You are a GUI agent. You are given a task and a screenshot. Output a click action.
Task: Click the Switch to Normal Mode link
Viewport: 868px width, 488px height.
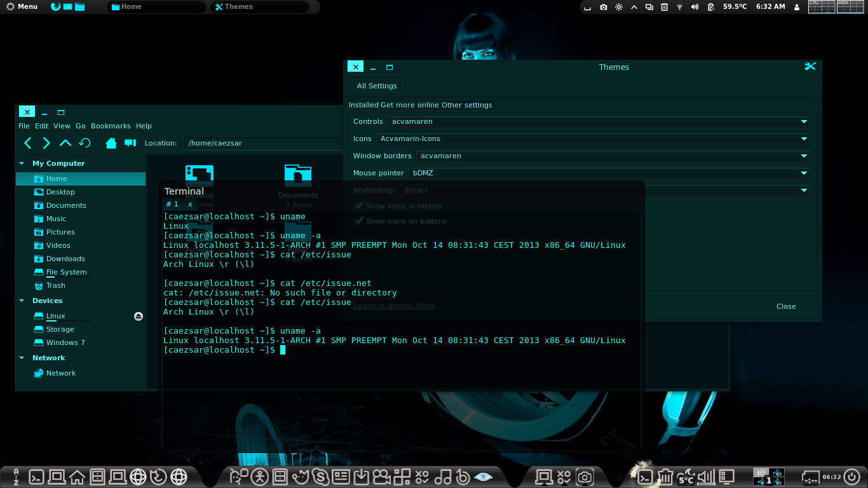pyautogui.click(x=394, y=306)
